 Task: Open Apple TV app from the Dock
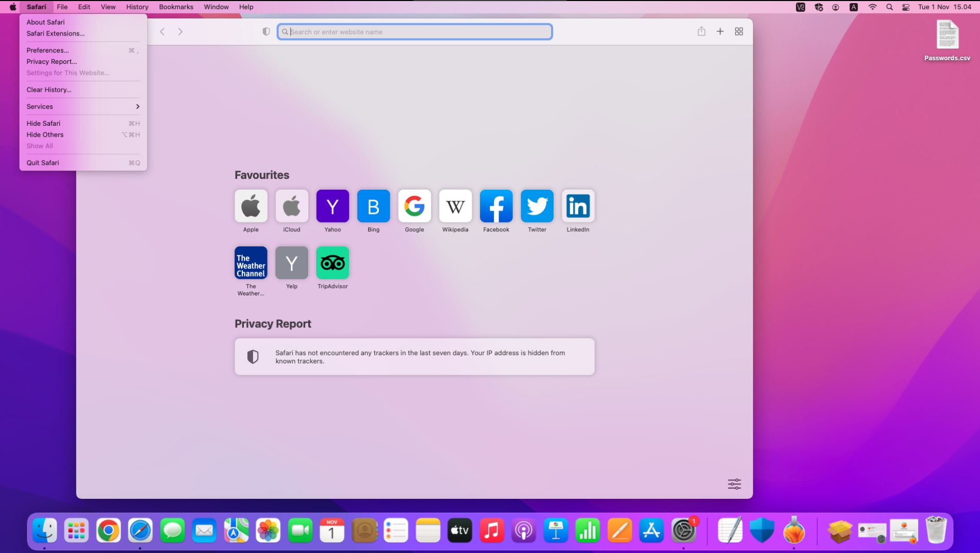pyautogui.click(x=460, y=531)
